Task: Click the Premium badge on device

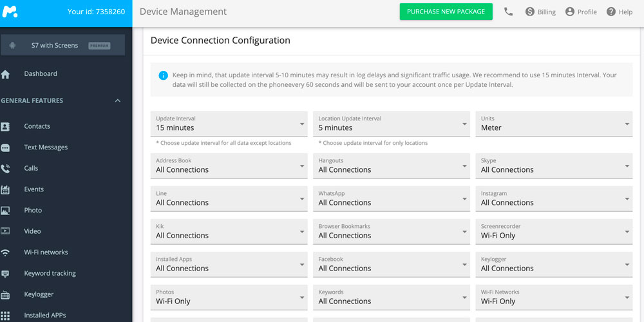Action: pyautogui.click(x=99, y=46)
